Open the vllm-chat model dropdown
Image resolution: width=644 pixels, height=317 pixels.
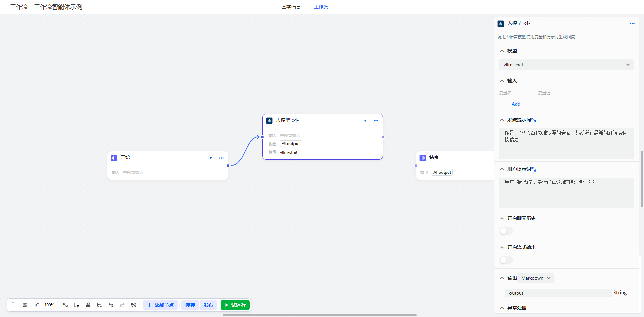tap(566, 65)
